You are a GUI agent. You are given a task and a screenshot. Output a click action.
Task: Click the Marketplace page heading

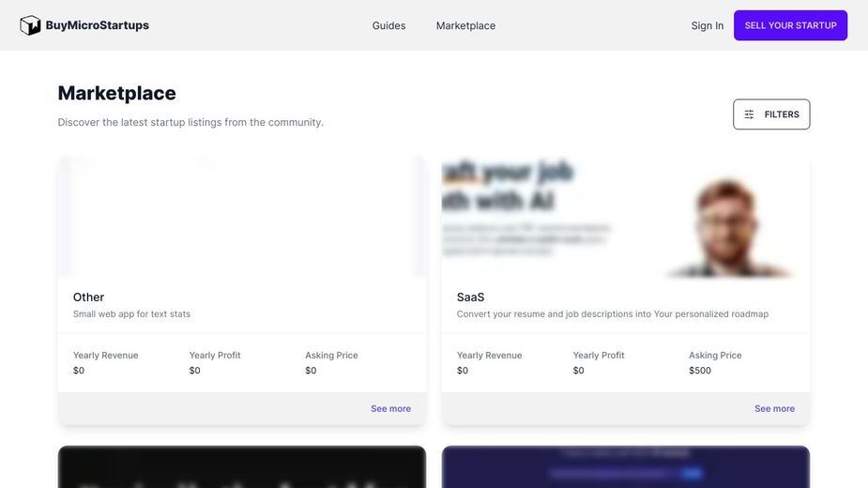click(x=116, y=93)
